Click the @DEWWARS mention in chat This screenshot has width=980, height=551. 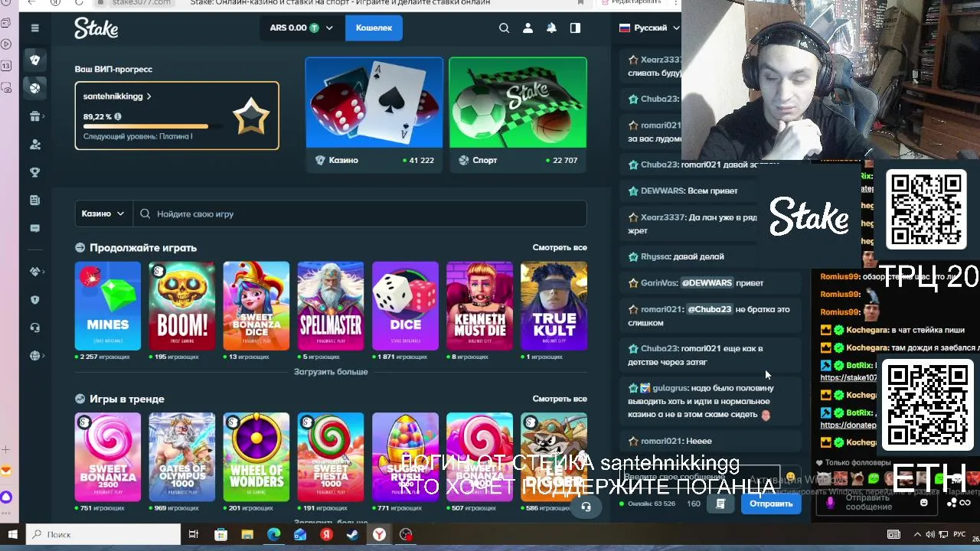[707, 282]
